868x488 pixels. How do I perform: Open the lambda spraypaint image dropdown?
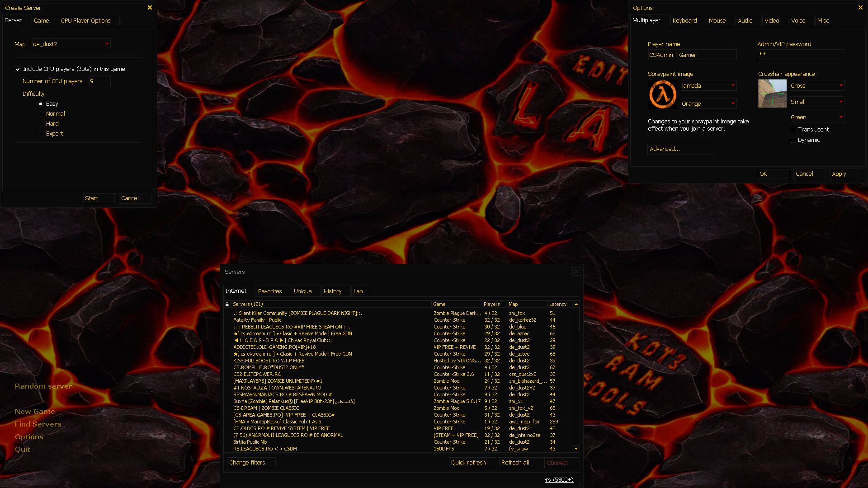tap(708, 85)
